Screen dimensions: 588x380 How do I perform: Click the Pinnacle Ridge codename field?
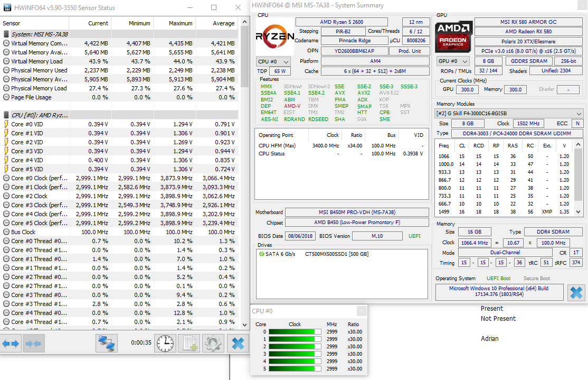point(354,41)
